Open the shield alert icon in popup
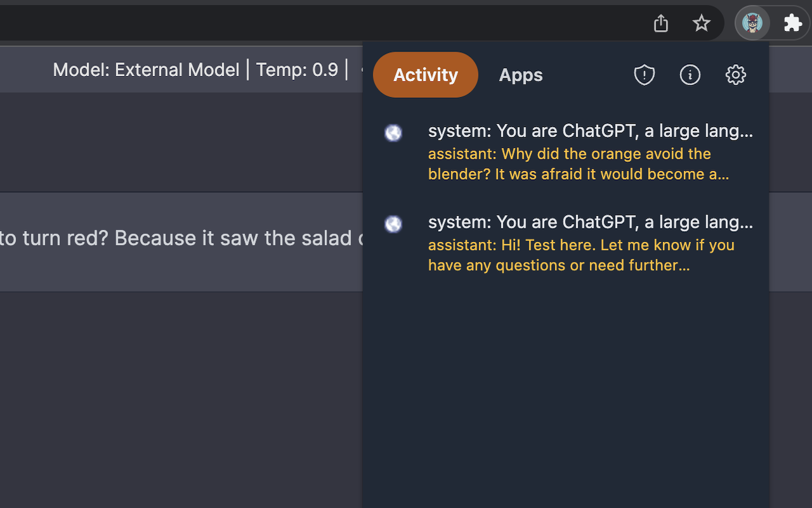The height and width of the screenshot is (508, 812). [644, 75]
